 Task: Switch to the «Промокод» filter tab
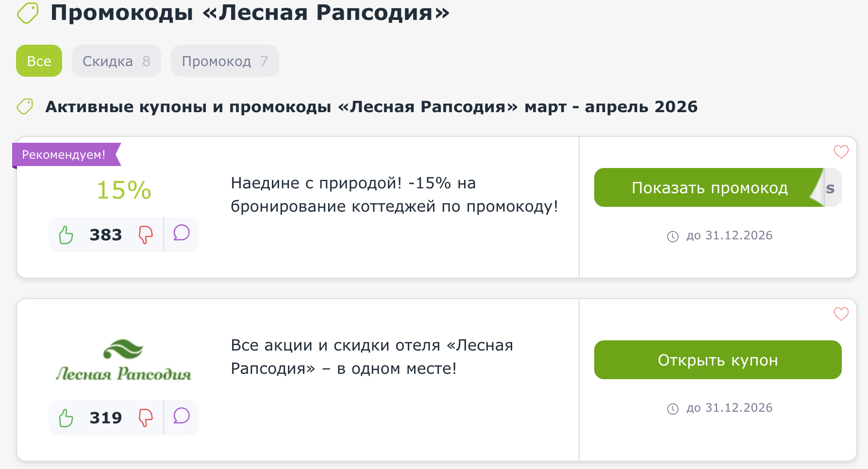pos(224,61)
